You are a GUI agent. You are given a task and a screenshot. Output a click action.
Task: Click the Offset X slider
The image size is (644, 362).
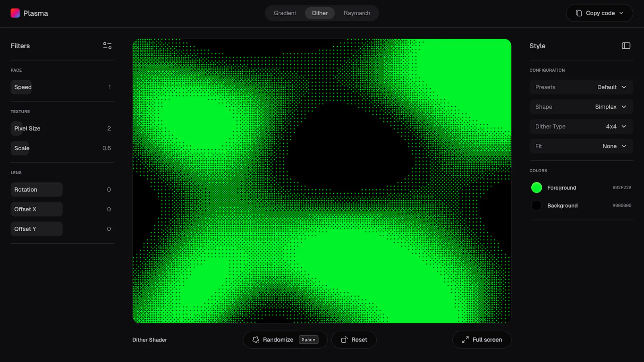[62, 209]
